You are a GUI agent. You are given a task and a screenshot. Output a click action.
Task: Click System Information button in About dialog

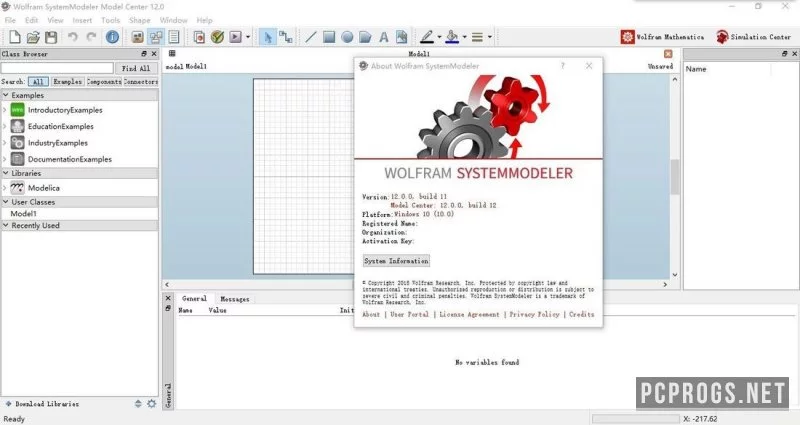pyautogui.click(x=396, y=261)
